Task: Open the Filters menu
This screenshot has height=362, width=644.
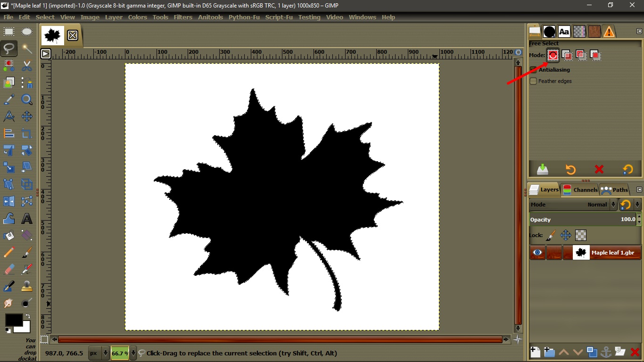Action: (x=183, y=17)
